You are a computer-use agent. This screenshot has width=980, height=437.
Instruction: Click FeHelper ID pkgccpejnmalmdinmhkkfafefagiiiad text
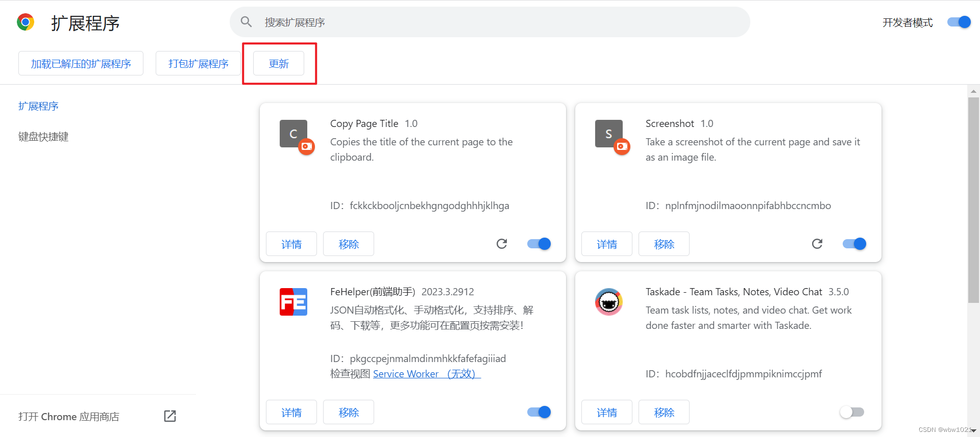(x=418, y=358)
